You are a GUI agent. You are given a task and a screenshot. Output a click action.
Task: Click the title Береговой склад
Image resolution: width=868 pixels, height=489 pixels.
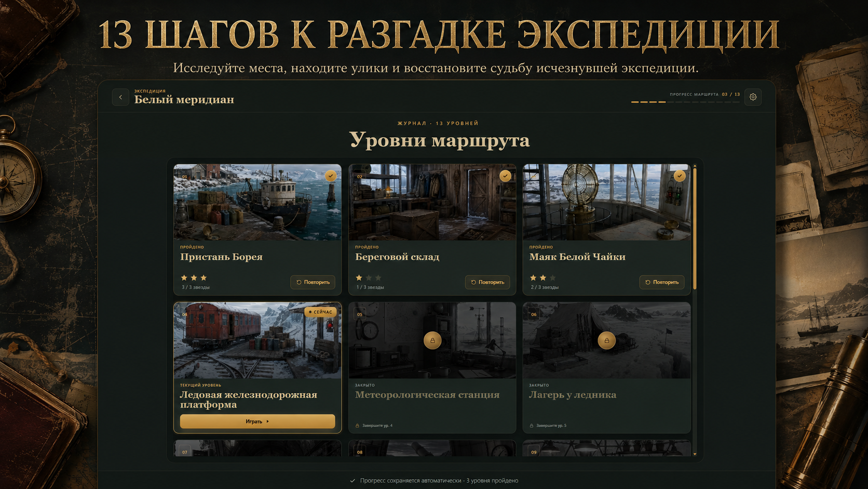pos(397,257)
